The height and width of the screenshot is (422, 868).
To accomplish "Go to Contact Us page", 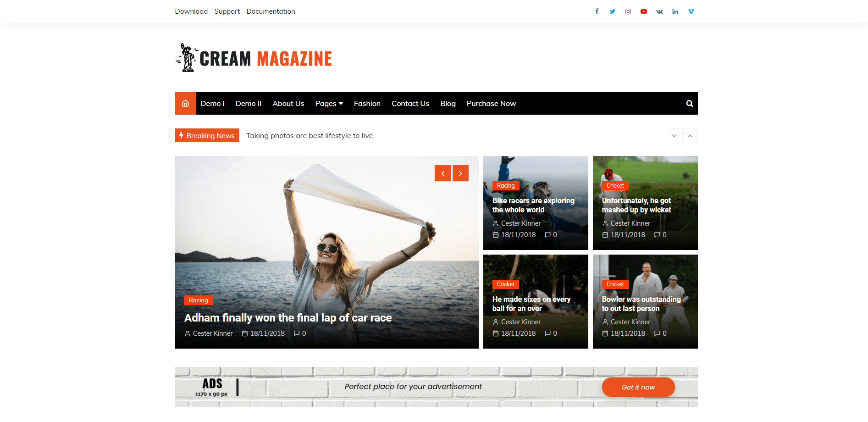I will pyautogui.click(x=410, y=104).
